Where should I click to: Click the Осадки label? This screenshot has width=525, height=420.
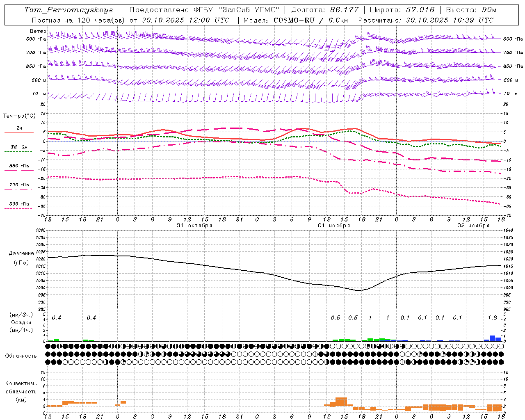pyautogui.click(x=21, y=322)
